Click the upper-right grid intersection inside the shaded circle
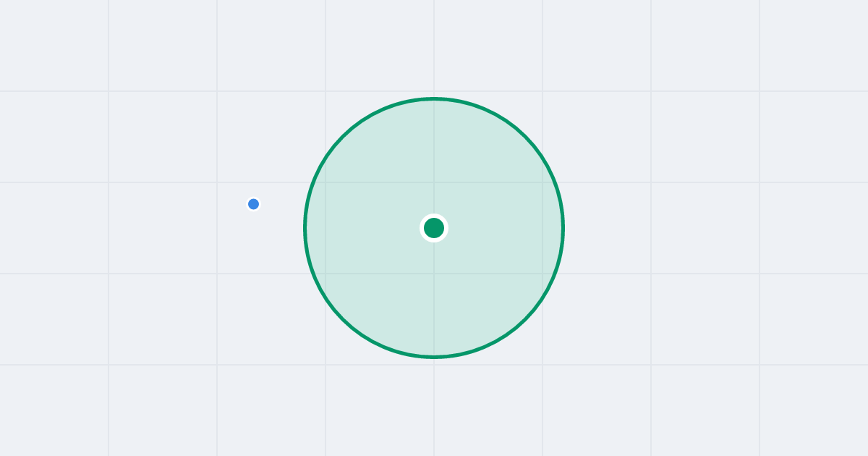Viewport: 868px width, 456px height. tap(542, 182)
